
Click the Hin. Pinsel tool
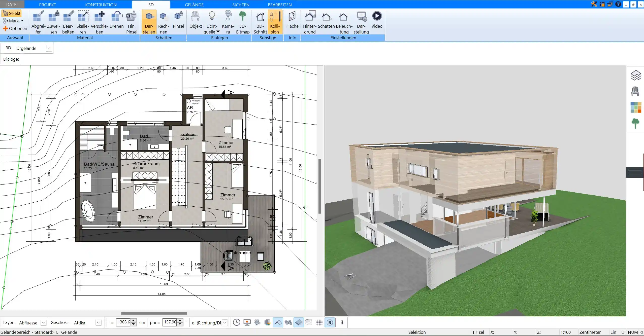(x=132, y=22)
